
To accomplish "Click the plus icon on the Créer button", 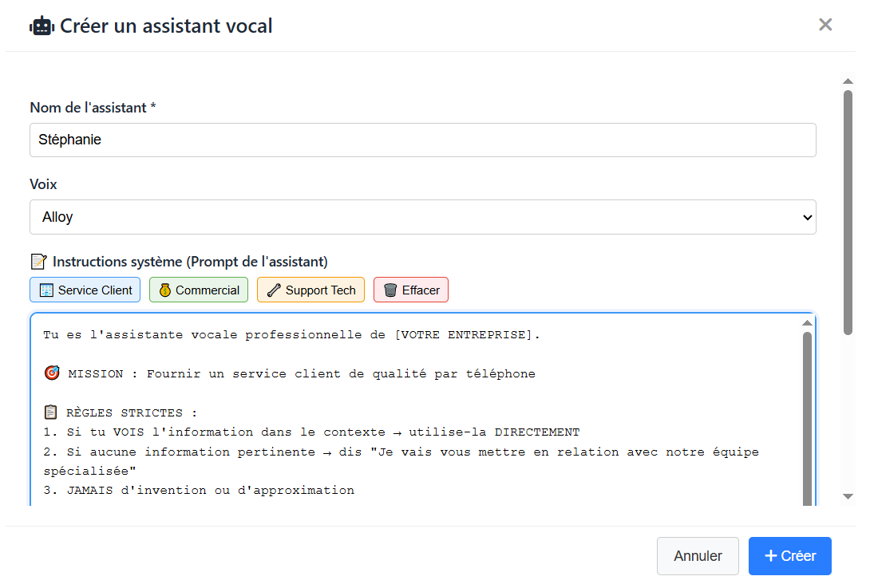I will point(771,556).
